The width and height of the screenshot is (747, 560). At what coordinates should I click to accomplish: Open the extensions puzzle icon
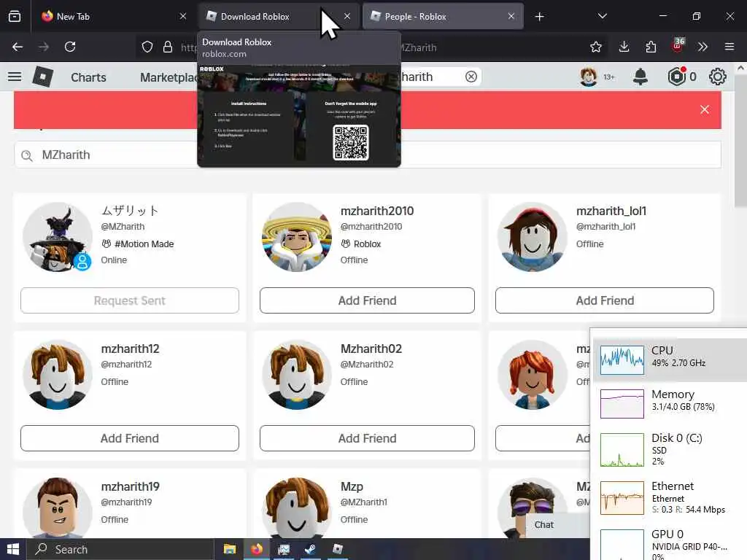pos(651,47)
